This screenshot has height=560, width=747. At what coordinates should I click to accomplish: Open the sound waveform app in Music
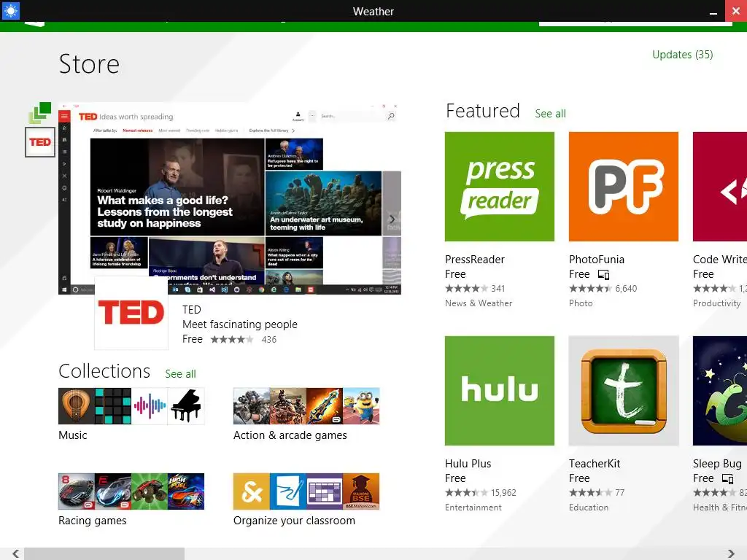[x=150, y=406]
